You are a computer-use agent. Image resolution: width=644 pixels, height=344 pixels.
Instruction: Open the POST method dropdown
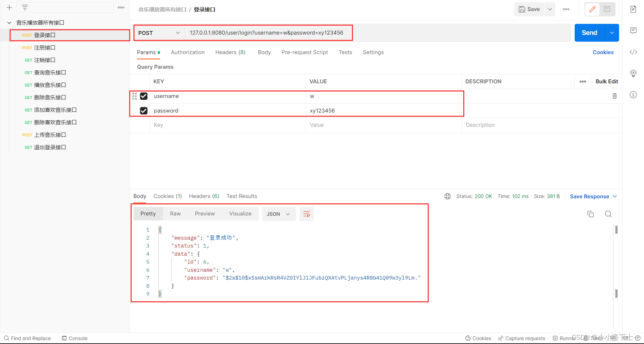coord(159,33)
